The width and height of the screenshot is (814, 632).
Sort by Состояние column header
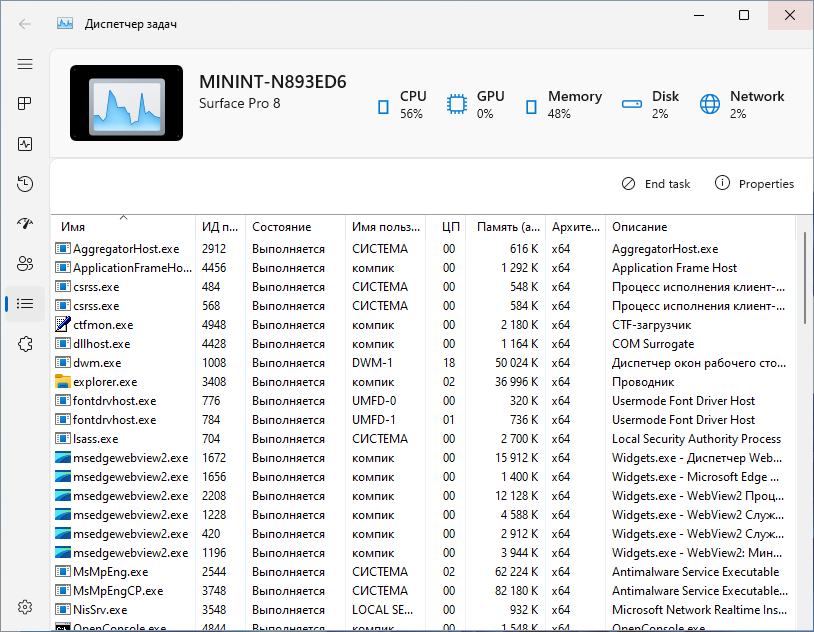pos(295,227)
